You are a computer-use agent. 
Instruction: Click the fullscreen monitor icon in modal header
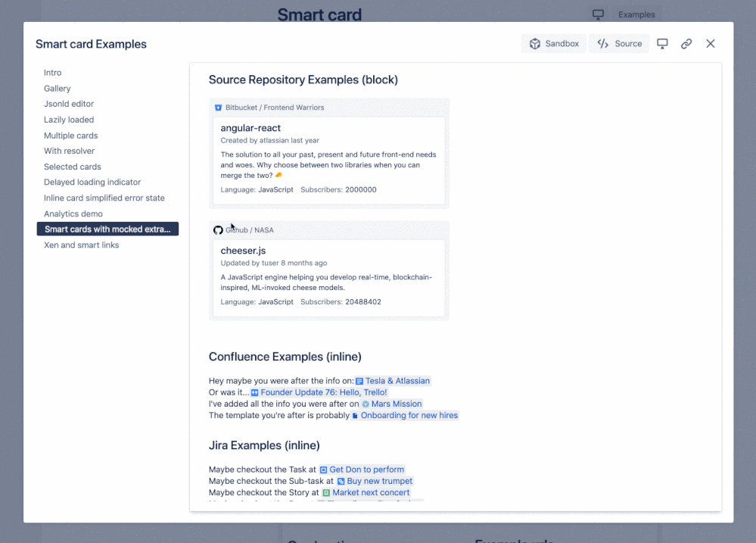(662, 43)
